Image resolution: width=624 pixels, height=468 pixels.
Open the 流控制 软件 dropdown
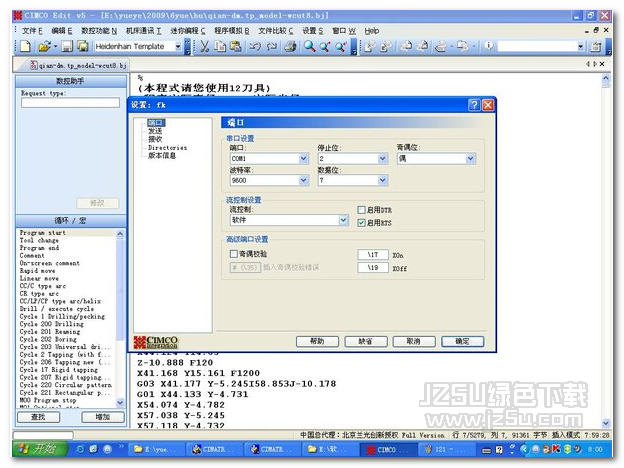tap(343, 220)
